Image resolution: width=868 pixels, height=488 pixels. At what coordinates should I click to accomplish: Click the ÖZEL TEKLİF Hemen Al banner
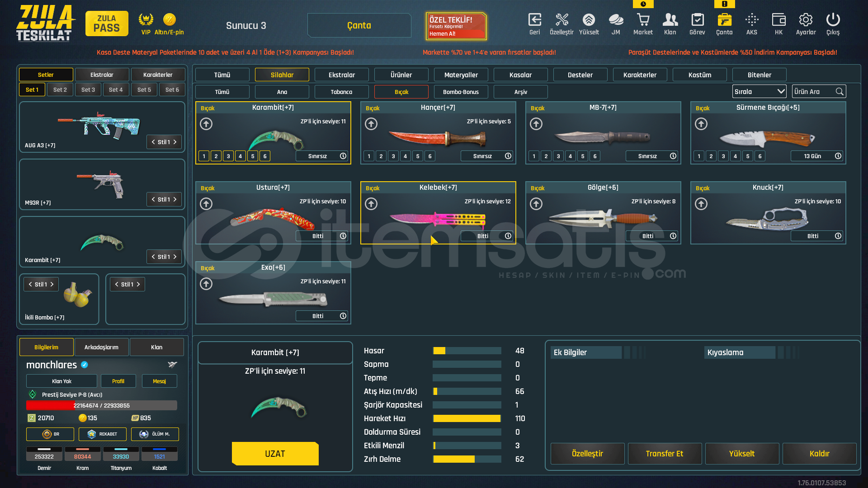click(456, 26)
